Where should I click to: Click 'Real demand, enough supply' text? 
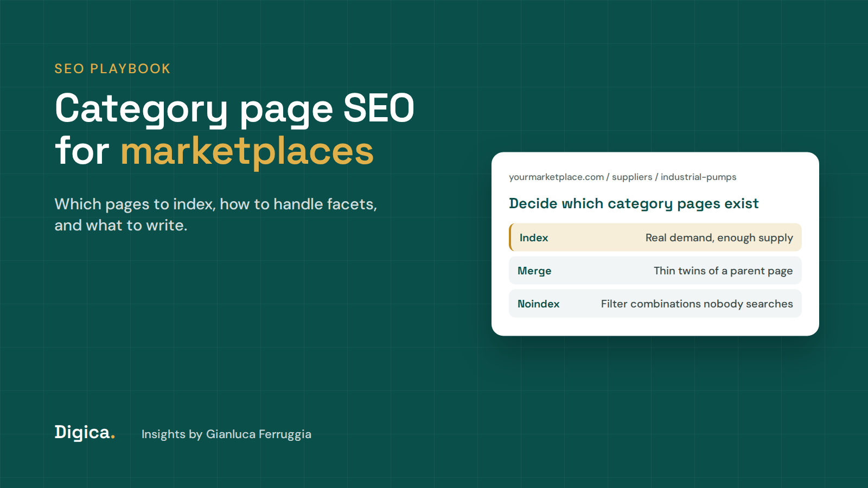(719, 238)
